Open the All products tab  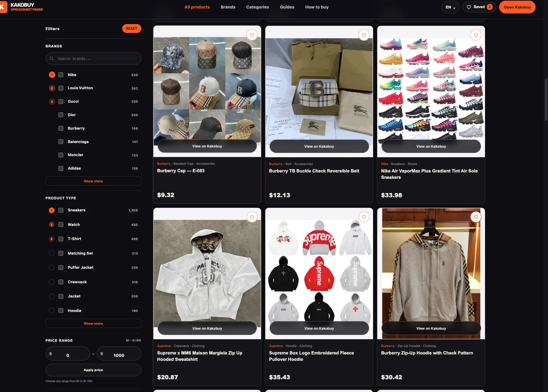tap(197, 7)
